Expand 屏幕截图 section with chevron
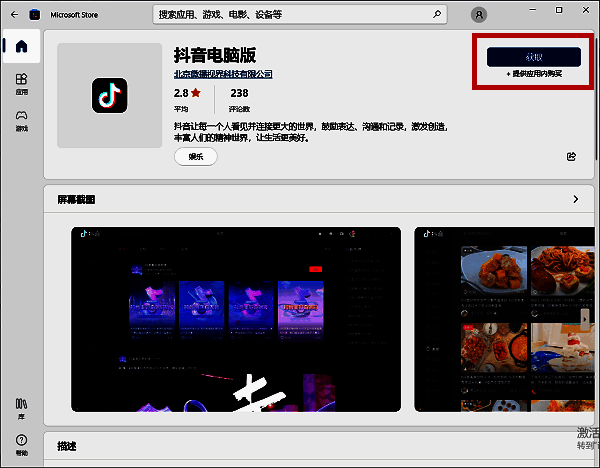 pos(576,199)
